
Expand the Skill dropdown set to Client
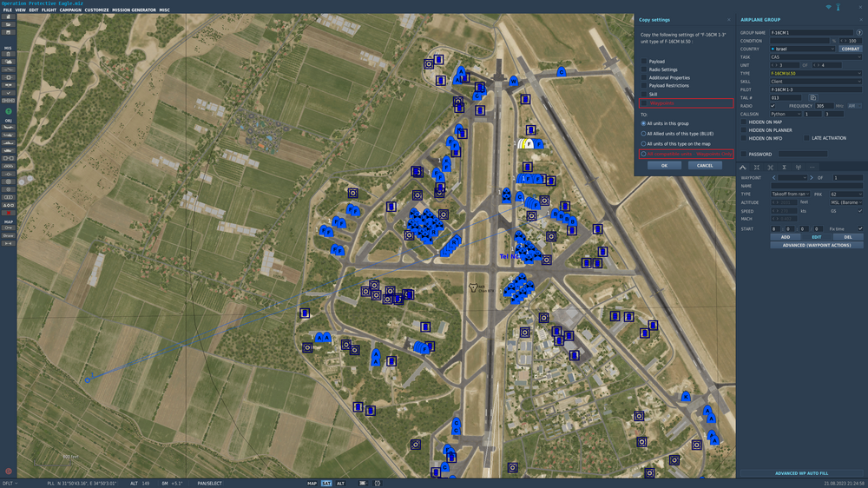(x=815, y=82)
